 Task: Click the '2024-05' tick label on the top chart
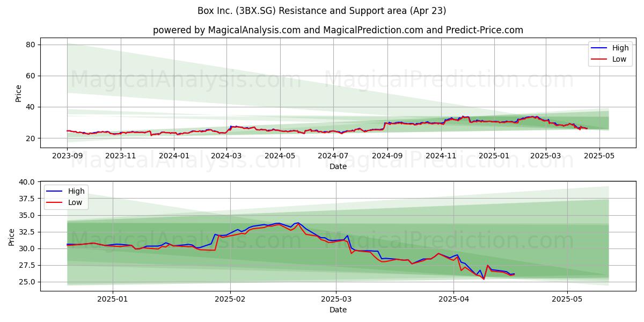(280, 156)
